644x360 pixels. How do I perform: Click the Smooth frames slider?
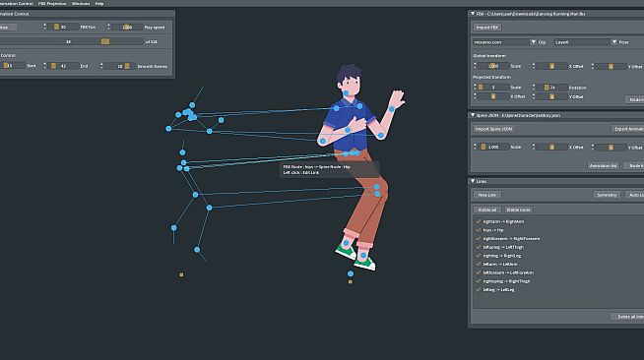tap(120, 66)
